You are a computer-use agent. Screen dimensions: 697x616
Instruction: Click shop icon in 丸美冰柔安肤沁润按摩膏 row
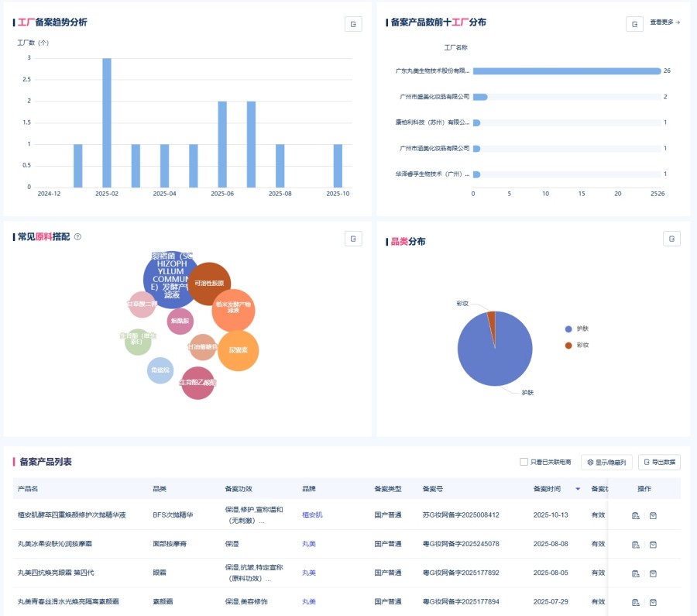(653, 545)
